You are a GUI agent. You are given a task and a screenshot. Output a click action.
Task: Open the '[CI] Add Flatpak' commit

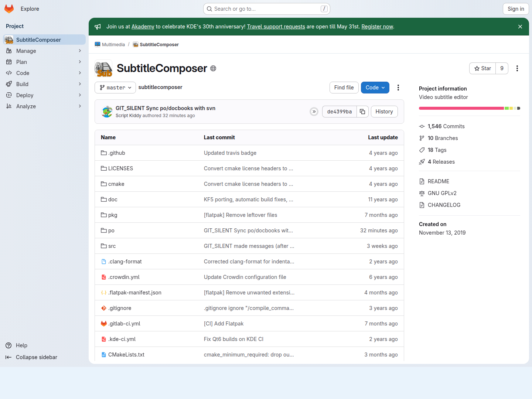(224, 324)
